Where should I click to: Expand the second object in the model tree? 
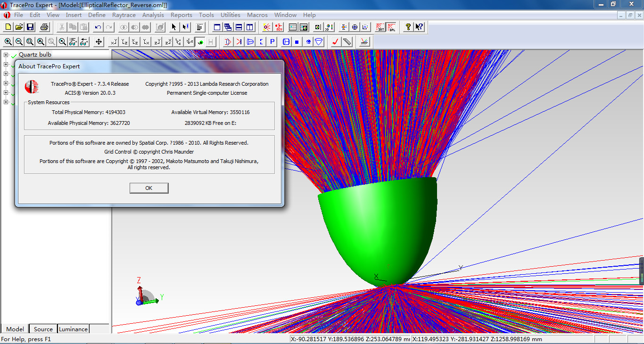tap(6, 64)
